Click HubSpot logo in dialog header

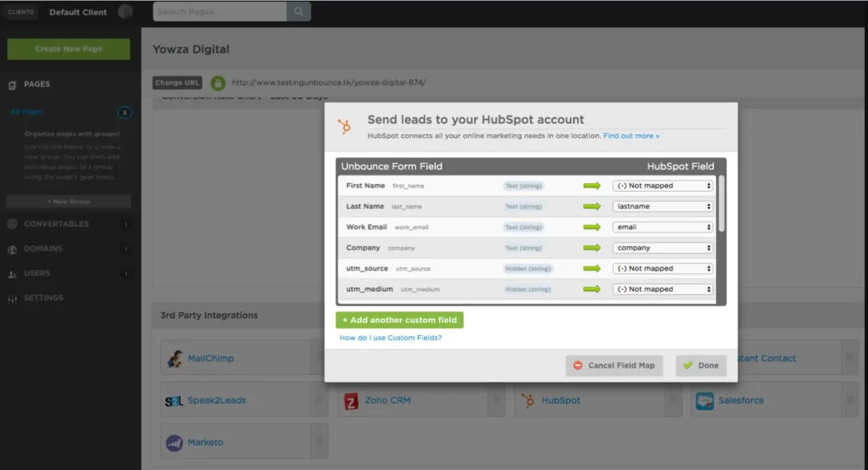(344, 126)
